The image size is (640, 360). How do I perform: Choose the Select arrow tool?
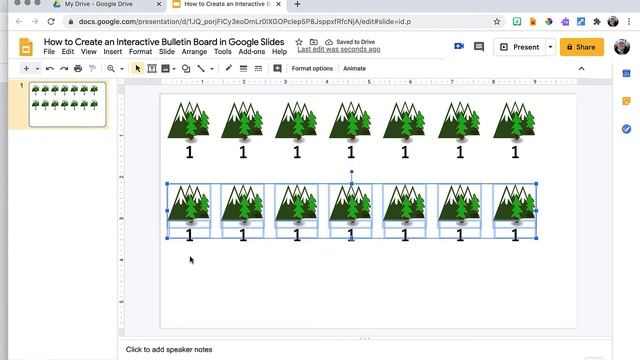[x=138, y=69]
